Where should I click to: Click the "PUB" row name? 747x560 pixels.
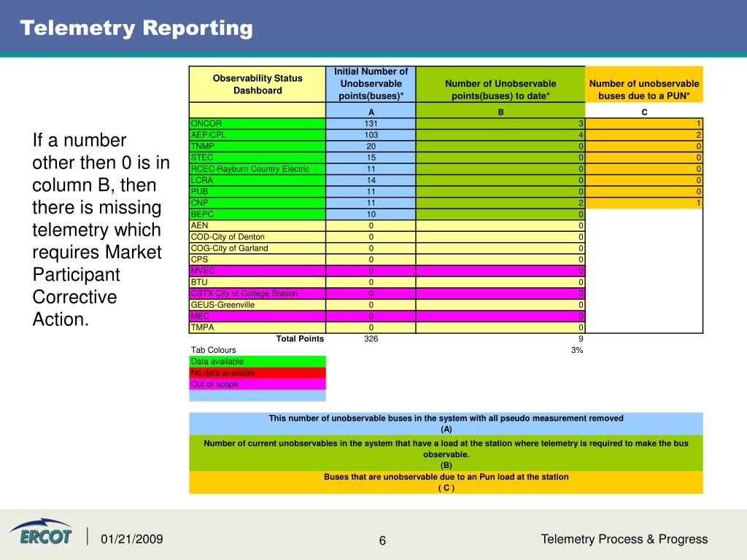tap(258, 192)
